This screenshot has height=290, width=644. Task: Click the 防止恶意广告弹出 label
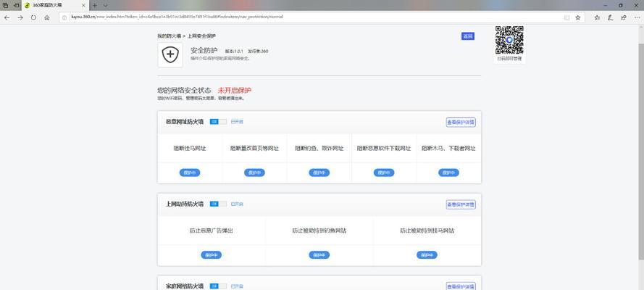[x=211, y=231]
